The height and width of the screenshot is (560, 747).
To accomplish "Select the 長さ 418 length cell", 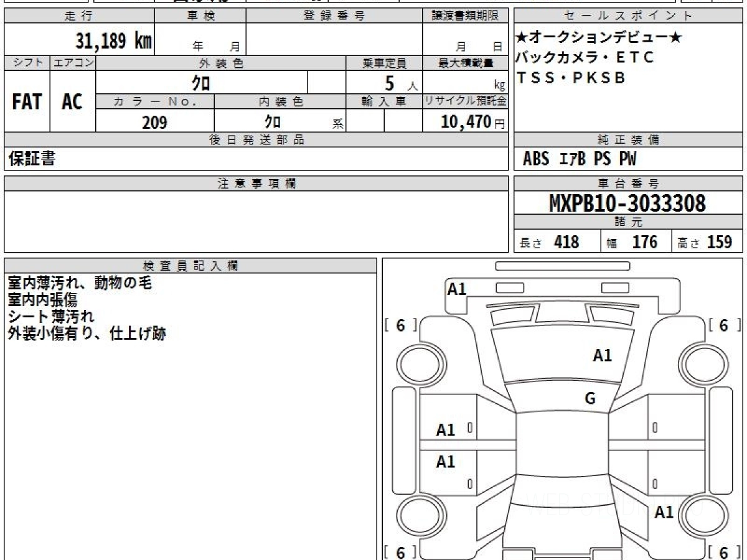I will (557, 242).
